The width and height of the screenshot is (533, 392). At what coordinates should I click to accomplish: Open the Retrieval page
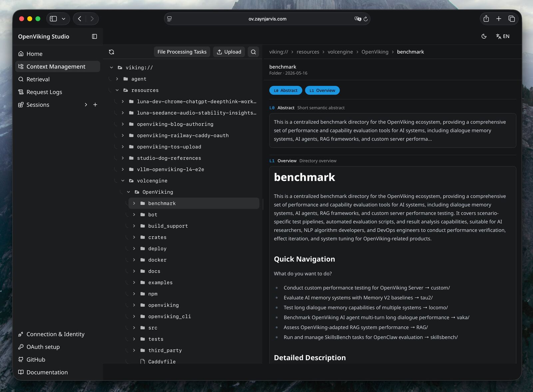point(58,79)
